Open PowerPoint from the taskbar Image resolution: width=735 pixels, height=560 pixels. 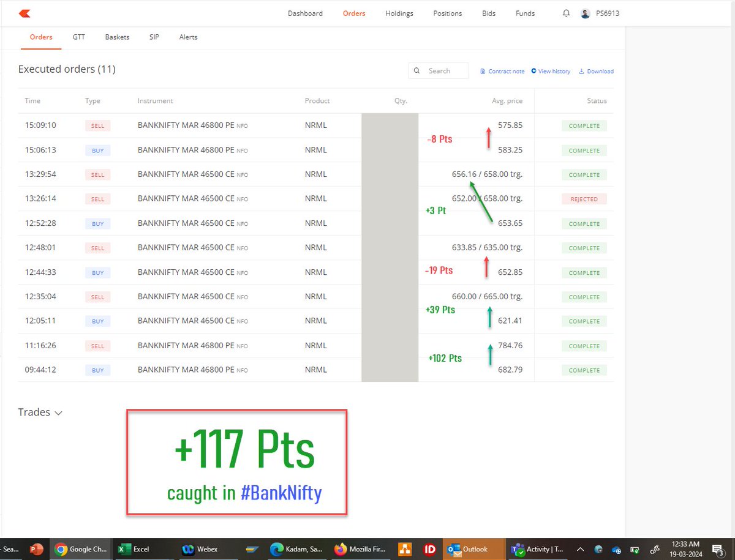pos(36,549)
